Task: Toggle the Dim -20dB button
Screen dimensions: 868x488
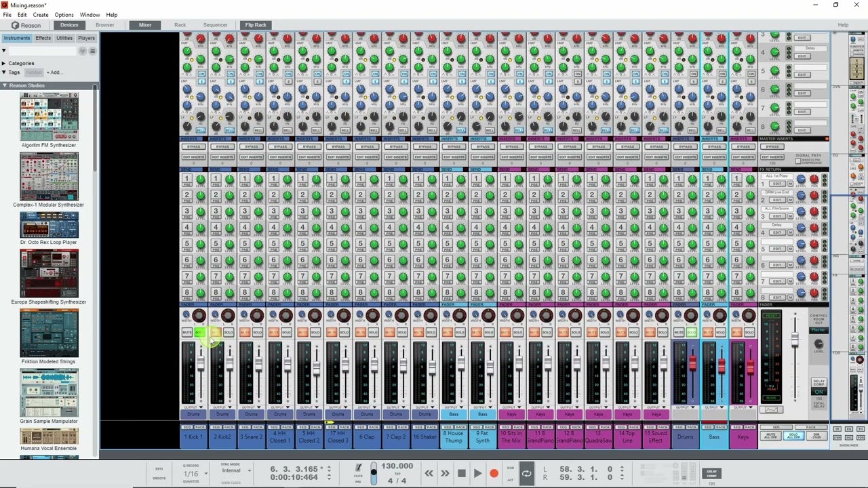Action: point(816,436)
